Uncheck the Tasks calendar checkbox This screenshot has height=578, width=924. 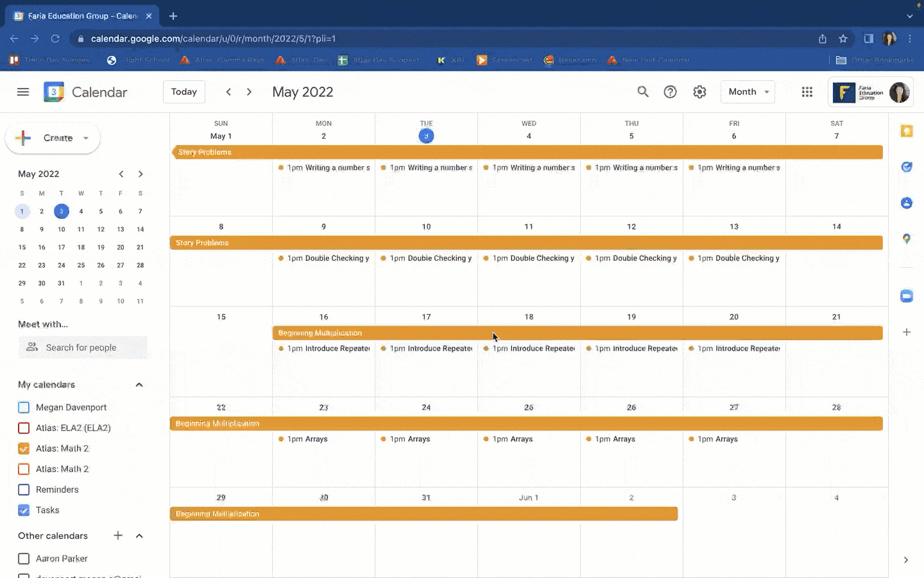(x=24, y=510)
